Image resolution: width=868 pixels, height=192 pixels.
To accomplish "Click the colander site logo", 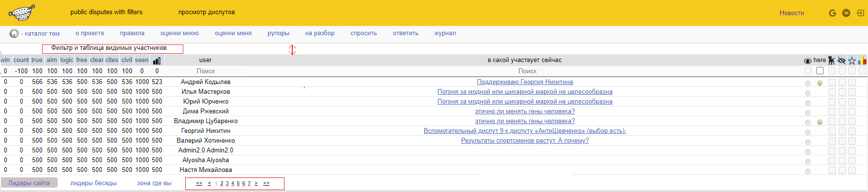I will 22,13.
